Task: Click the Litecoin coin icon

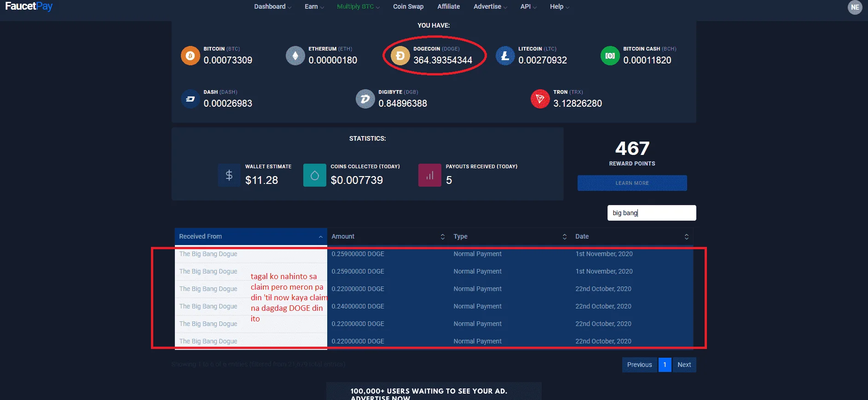Action: point(505,56)
